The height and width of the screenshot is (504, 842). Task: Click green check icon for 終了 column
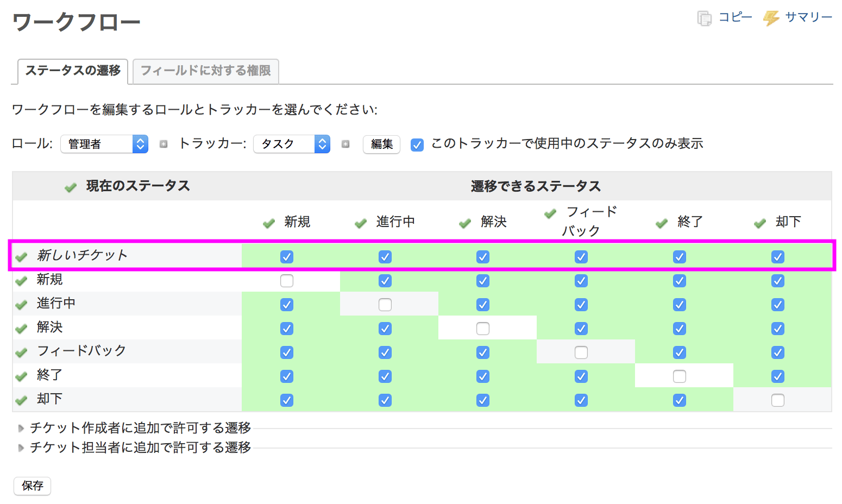[x=662, y=223]
